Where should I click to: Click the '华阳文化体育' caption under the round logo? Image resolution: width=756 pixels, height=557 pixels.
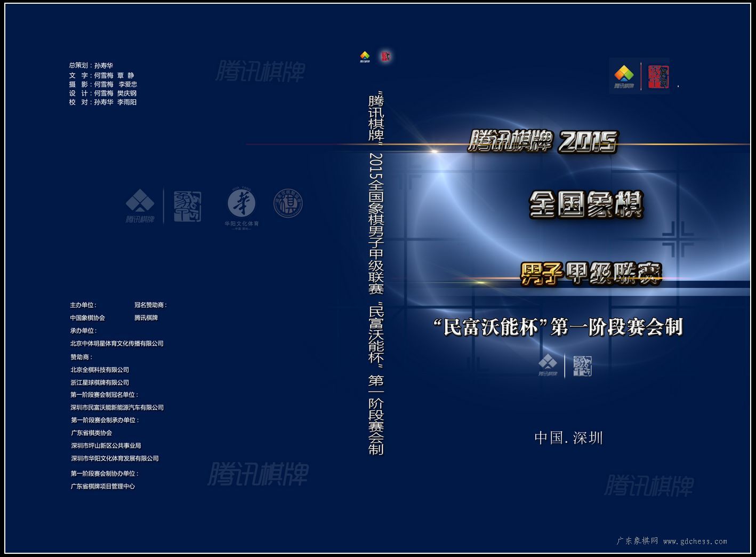coord(242,224)
